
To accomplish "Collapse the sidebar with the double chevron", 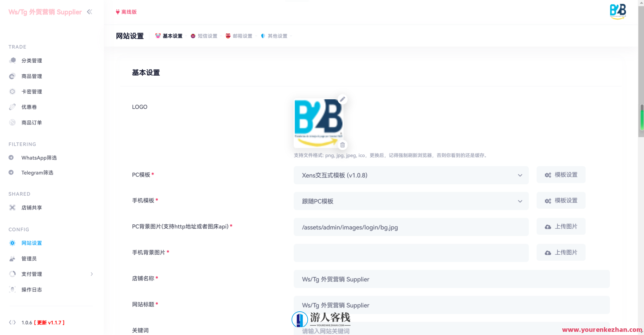I will [x=90, y=12].
